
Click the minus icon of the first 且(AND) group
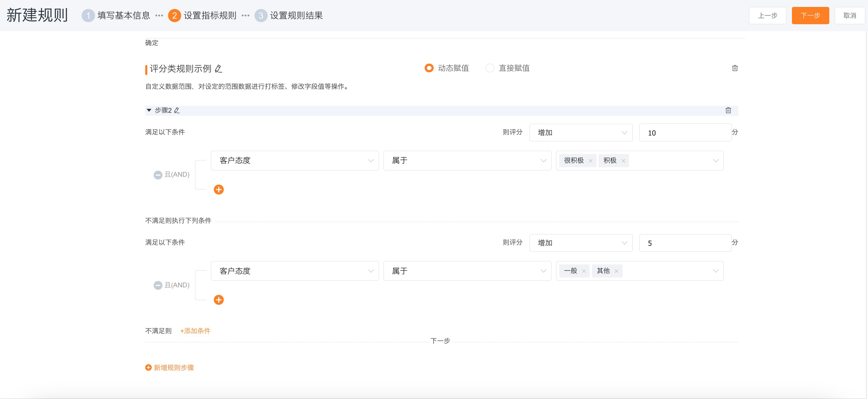point(158,175)
